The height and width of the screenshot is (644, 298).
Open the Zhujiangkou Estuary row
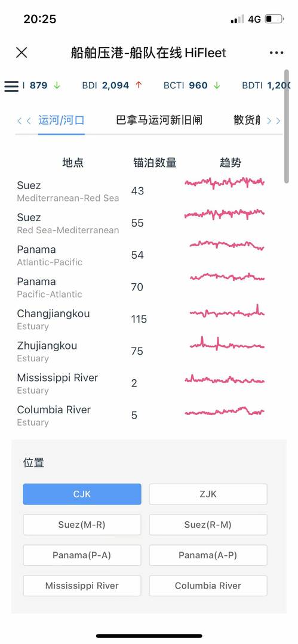click(140, 352)
